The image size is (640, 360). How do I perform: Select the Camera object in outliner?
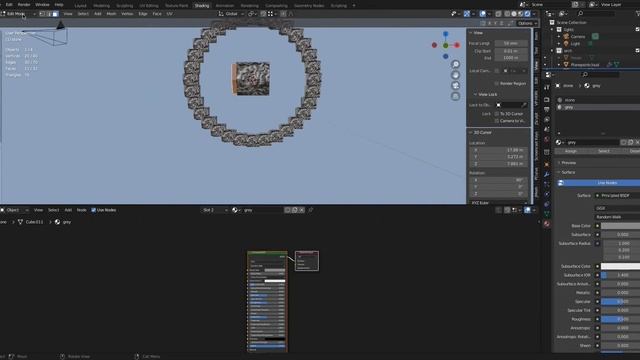point(578,36)
